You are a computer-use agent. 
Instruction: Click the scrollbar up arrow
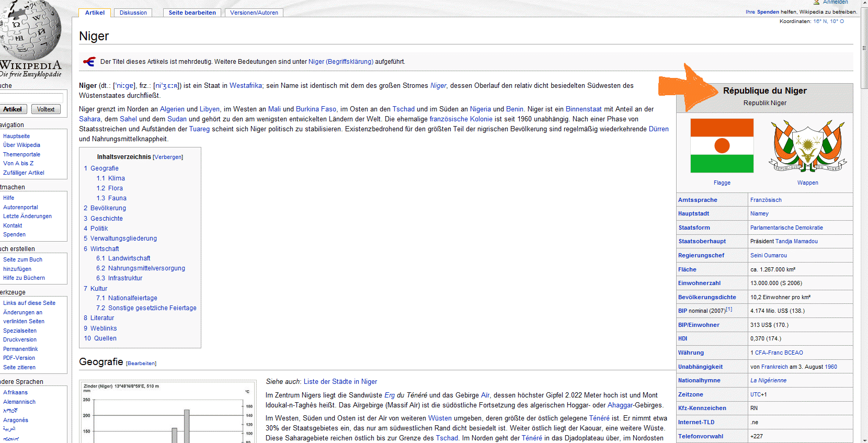point(864,3)
